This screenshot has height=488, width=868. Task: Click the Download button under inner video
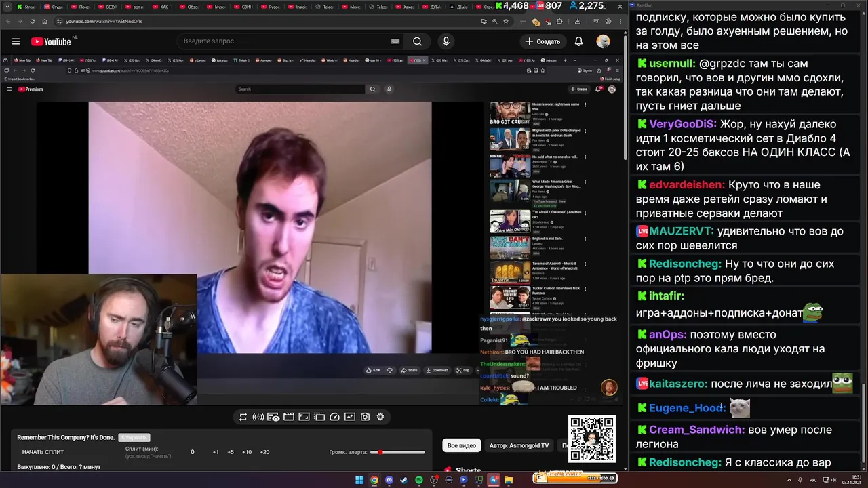pyautogui.click(x=437, y=370)
